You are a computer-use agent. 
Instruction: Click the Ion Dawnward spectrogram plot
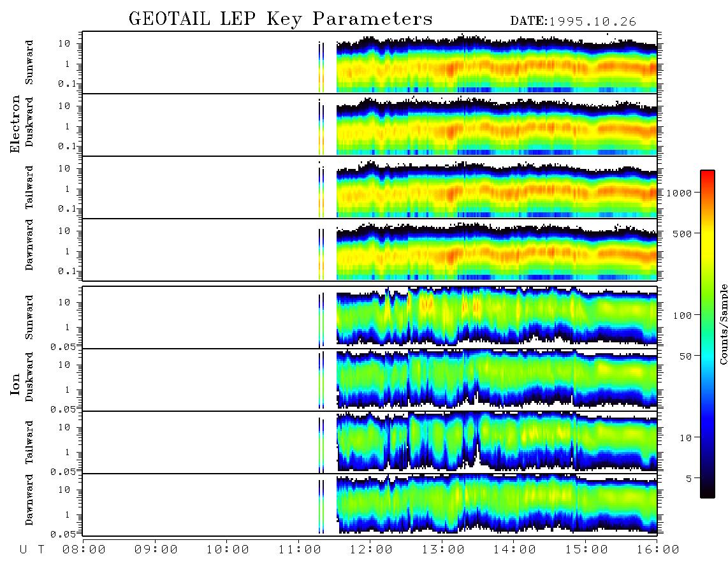[370, 505]
